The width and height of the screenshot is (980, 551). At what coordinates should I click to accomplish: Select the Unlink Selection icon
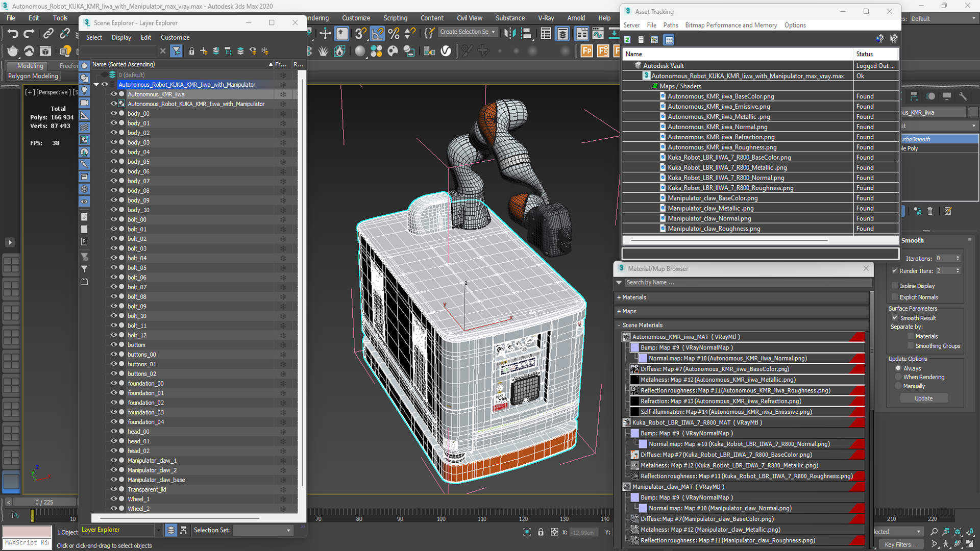64,34
